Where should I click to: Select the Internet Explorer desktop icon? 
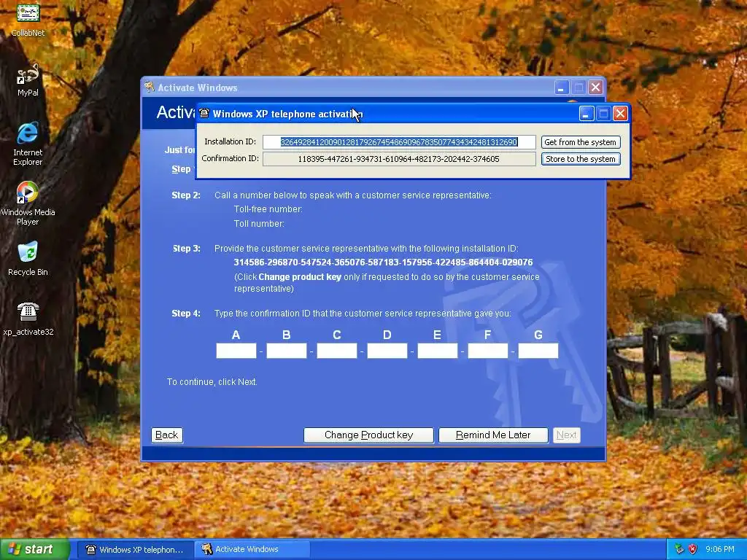[x=28, y=143]
